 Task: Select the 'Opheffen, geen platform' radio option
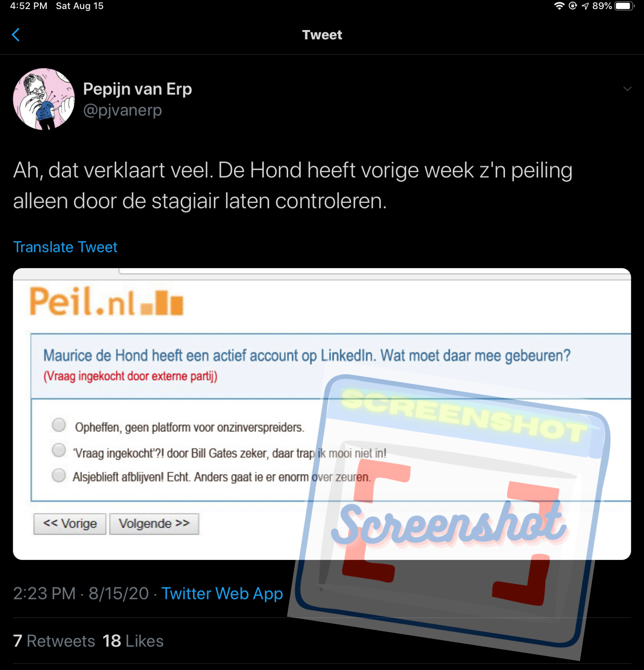pyautogui.click(x=59, y=425)
